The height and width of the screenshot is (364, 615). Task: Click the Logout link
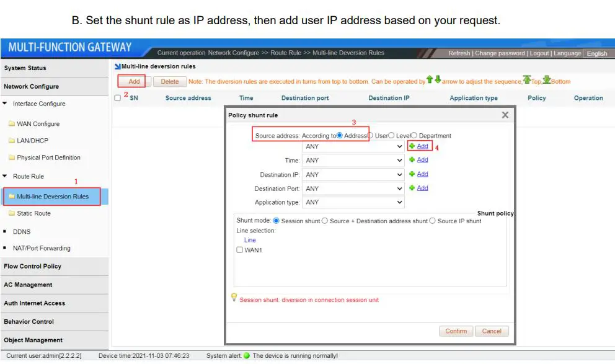pos(539,53)
